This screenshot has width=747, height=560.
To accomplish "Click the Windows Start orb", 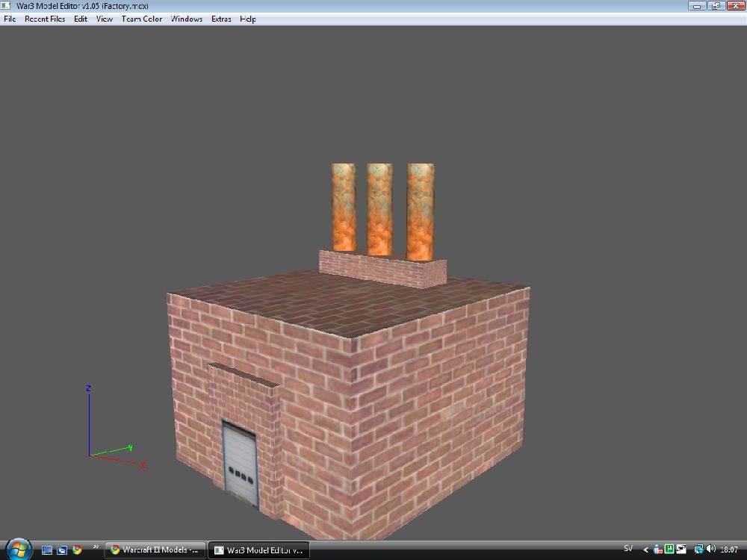I will (18, 549).
